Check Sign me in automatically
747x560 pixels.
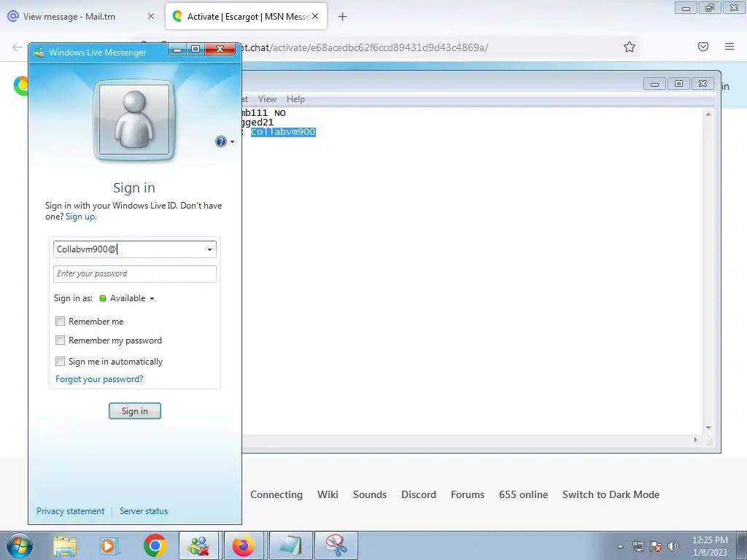tap(60, 362)
